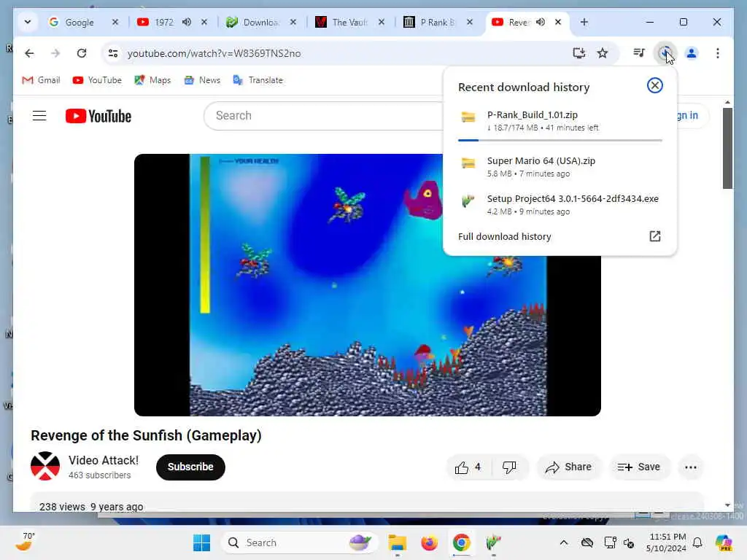Viewport: 747px width, 560px height.
Task: Open the Chrome profile icon
Action: (692, 53)
